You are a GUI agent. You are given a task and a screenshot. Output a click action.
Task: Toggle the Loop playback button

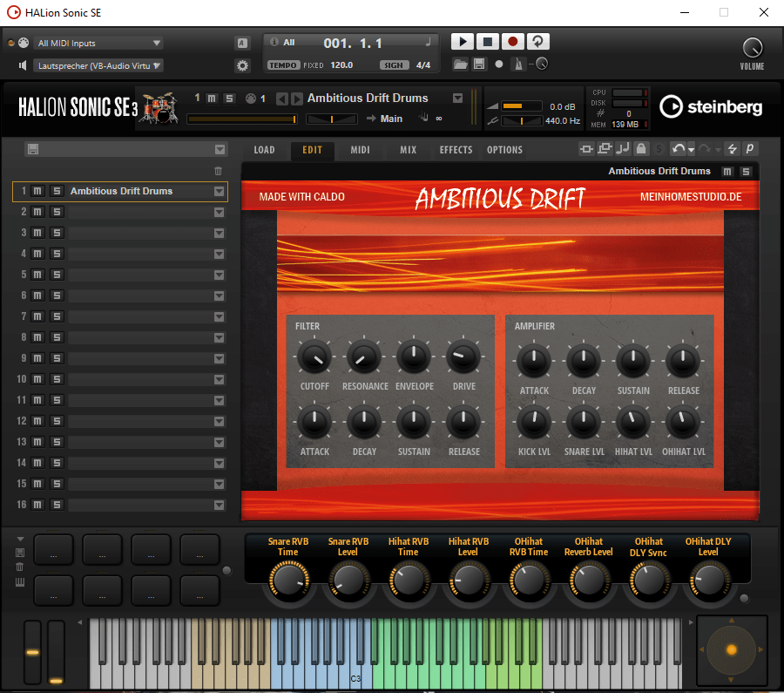click(x=538, y=42)
